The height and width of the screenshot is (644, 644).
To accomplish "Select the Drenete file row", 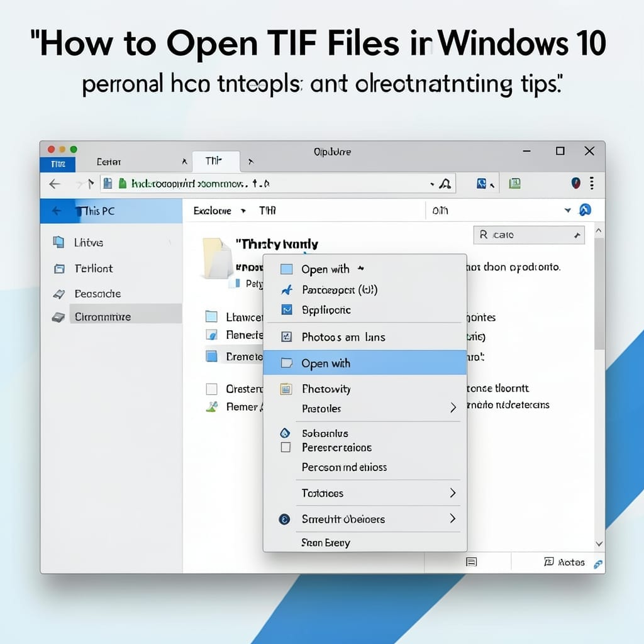I will pos(233,356).
